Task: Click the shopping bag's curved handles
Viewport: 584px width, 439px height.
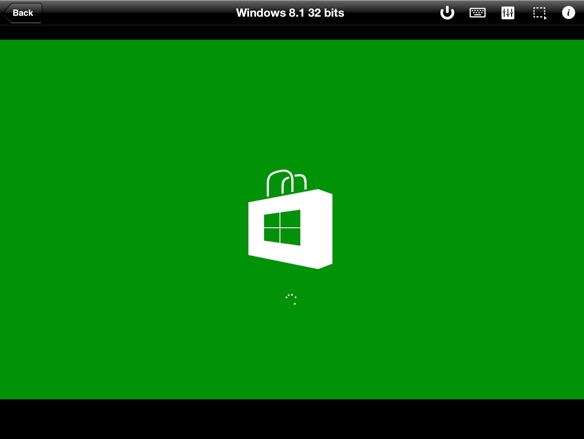Action: click(x=286, y=182)
